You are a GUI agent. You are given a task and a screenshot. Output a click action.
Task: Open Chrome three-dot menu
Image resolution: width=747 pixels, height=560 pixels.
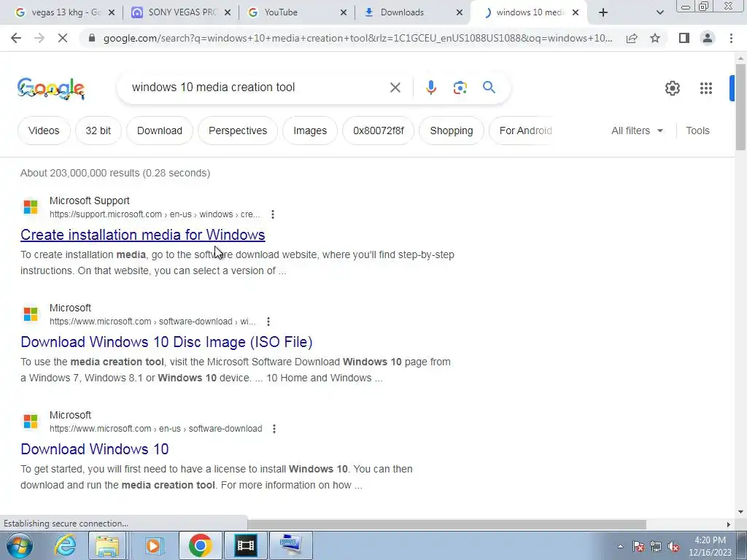(x=731, y=38)
